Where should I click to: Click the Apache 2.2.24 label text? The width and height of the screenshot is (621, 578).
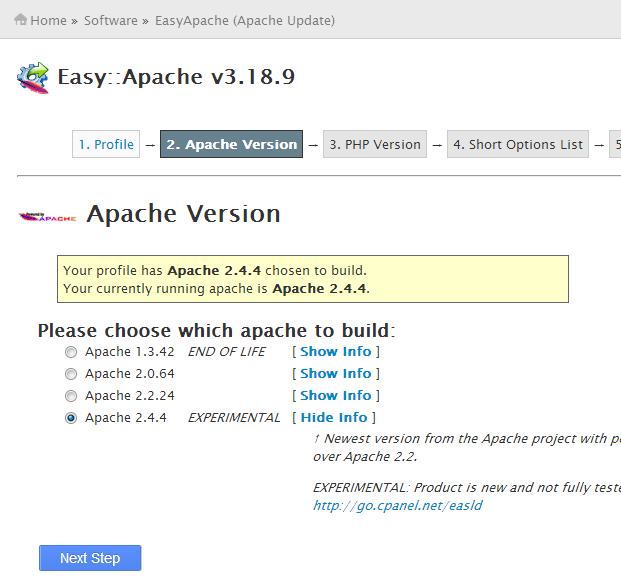(130, 395)
